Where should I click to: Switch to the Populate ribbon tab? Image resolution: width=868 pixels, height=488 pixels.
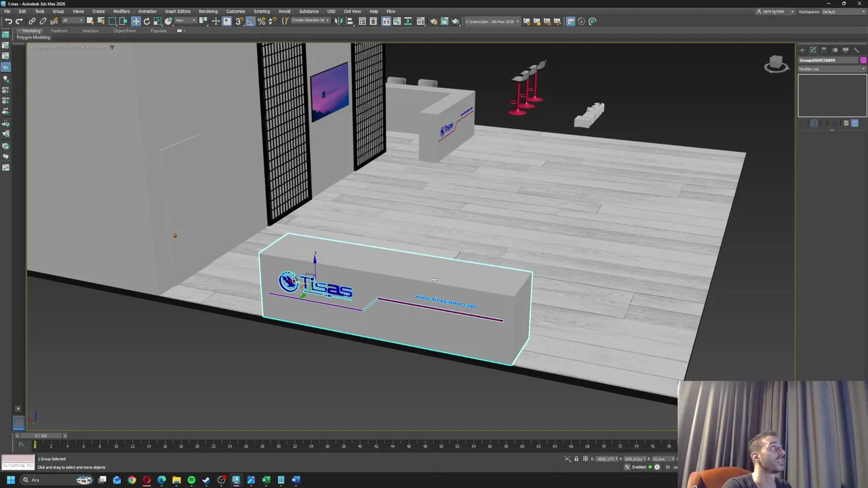tap(158, 30)
